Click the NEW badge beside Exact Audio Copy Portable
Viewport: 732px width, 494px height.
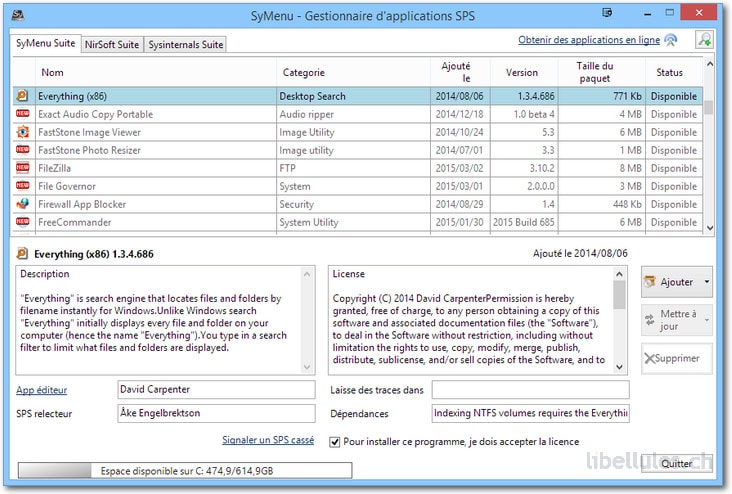pyautogui.click(x=22, y=113)
